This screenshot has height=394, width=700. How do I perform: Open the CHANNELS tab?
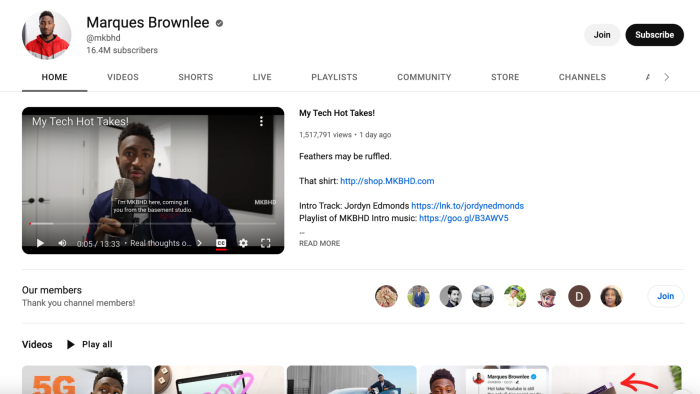pyautogui.click(x=582, y=77)
